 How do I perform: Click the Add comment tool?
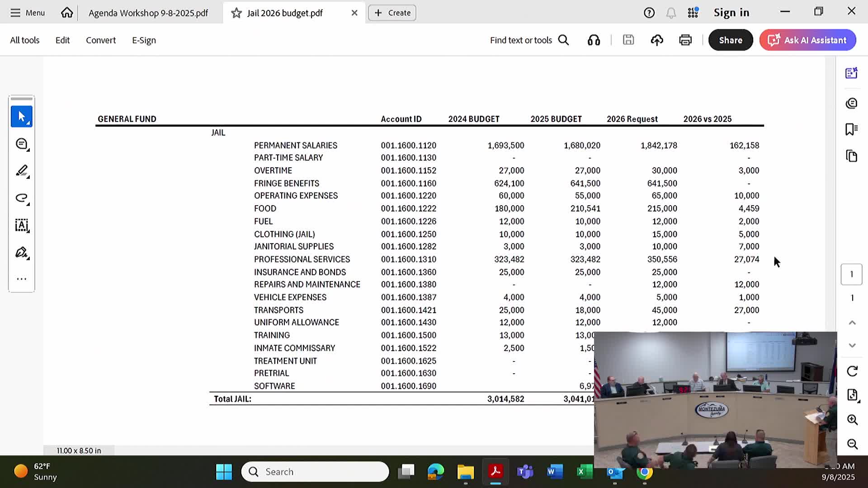[x=21, y=144]
